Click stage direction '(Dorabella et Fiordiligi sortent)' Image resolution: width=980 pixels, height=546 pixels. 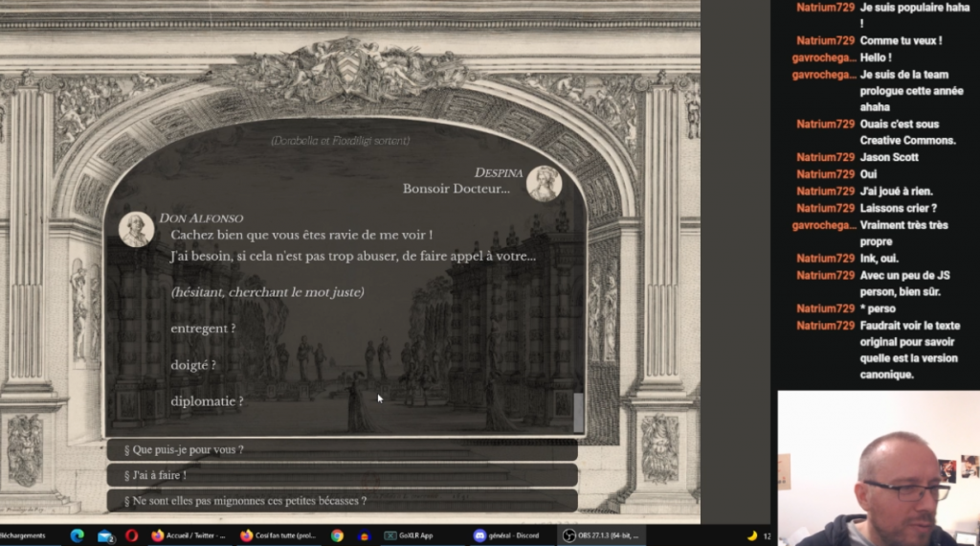[341, 141]
